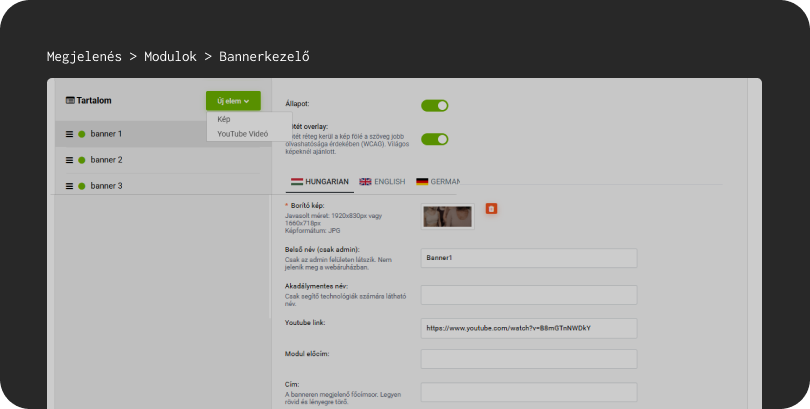The height and width of the screenshot is (409, 810).
Task: Click the German flag icon
Action: 422,182
